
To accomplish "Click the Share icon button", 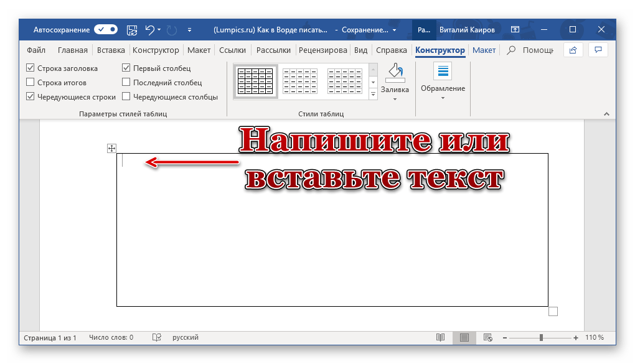I will coord(573,50).
